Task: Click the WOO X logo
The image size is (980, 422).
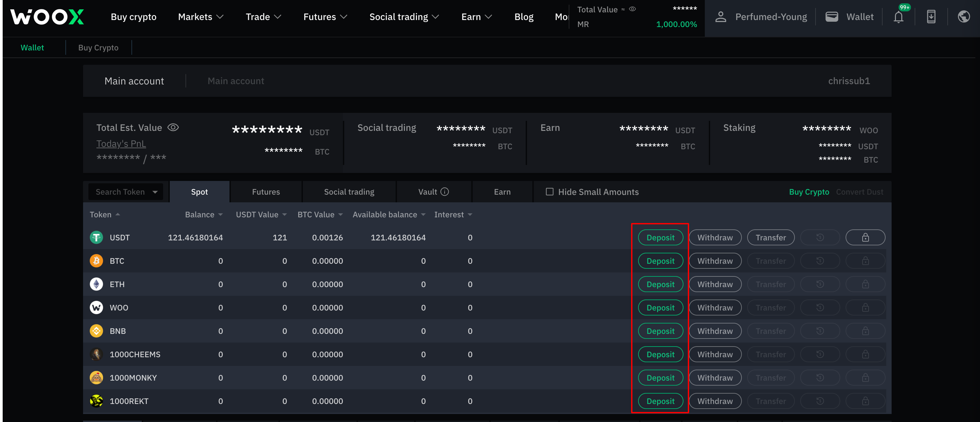Action: coord(47,17)
